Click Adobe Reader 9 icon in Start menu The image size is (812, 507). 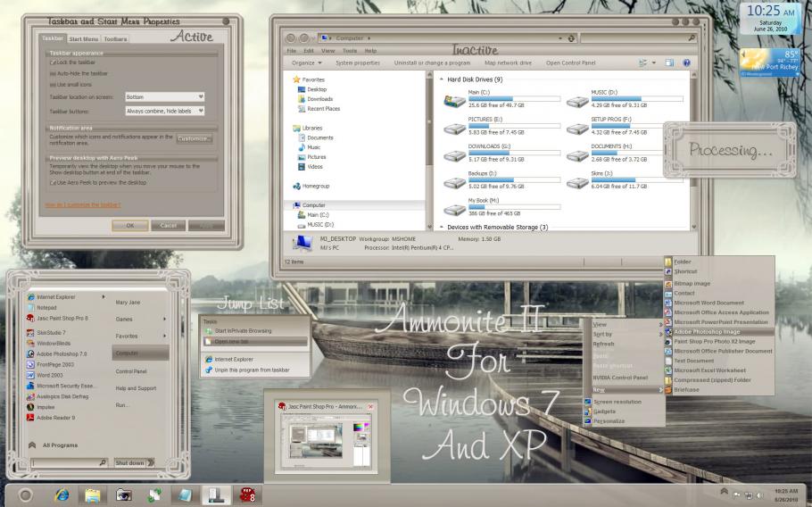click(x=30, y=418)
